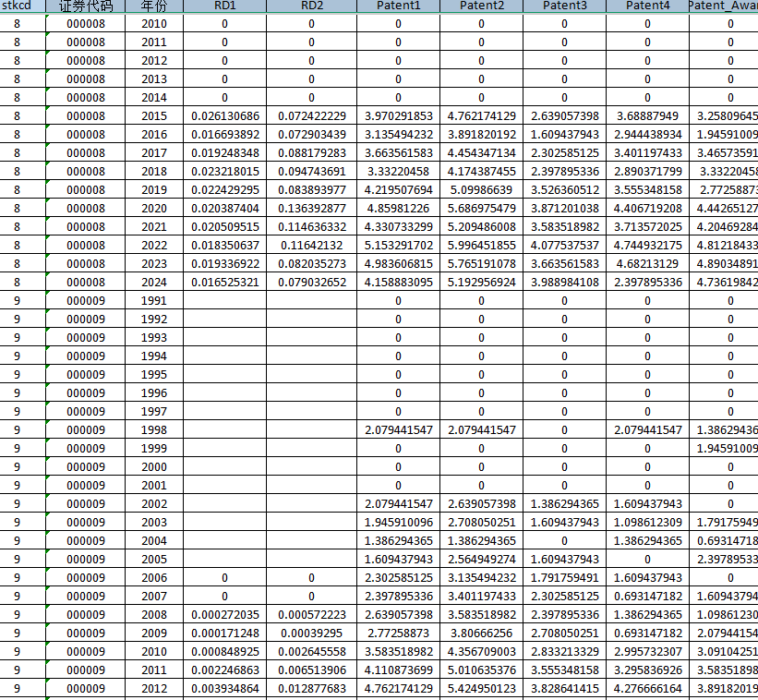Select RD2 cell 0.000572223 for 2008
Image resolution: width=758 pixels, height=700 pixels.
[x=311, y=614]
